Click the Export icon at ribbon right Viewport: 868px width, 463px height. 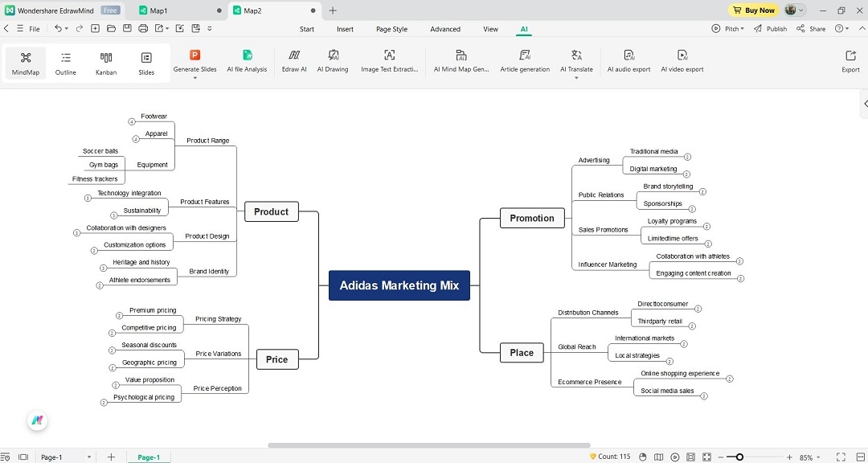point(850,61)
